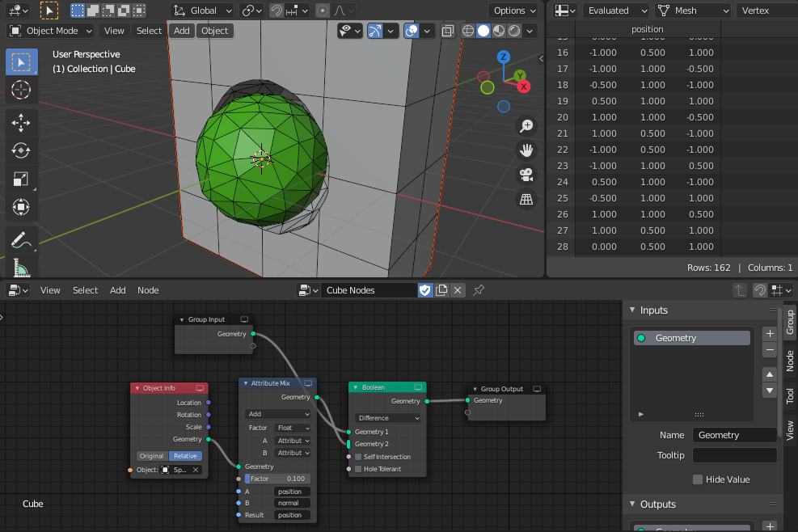The image size is (798, 532).
Task: Switch perspective/orthographic grid icon
Action: (526, 199)
